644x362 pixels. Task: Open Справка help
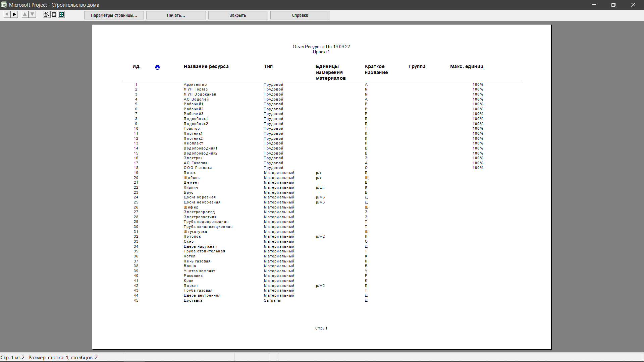pos(300,15)
